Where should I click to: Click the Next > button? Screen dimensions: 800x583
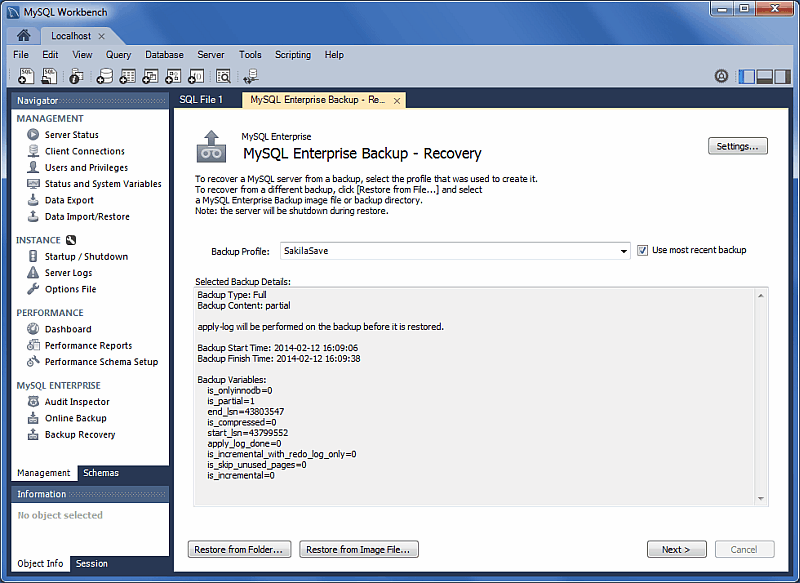(x=677, y=549)
